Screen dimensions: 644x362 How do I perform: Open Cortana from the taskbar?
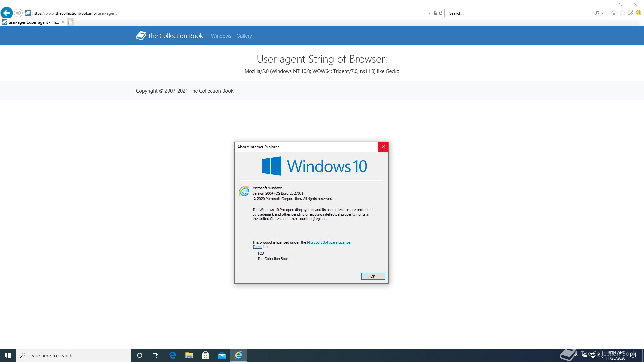(140, 355)
